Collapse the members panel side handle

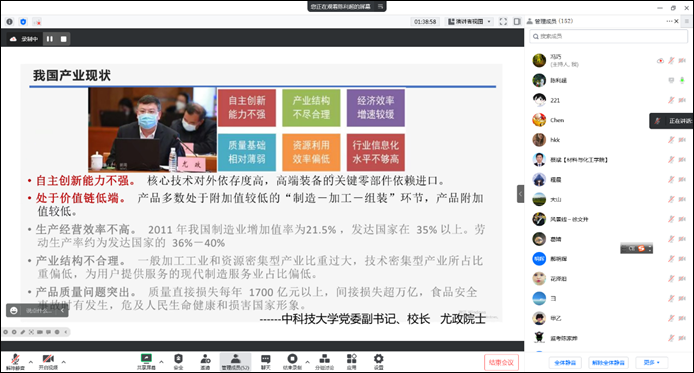tap(520, 194)
